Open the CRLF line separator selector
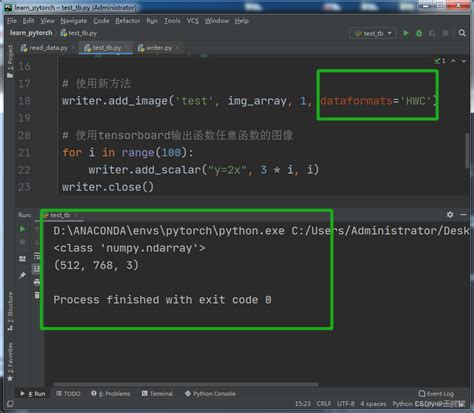 point(323,404)
